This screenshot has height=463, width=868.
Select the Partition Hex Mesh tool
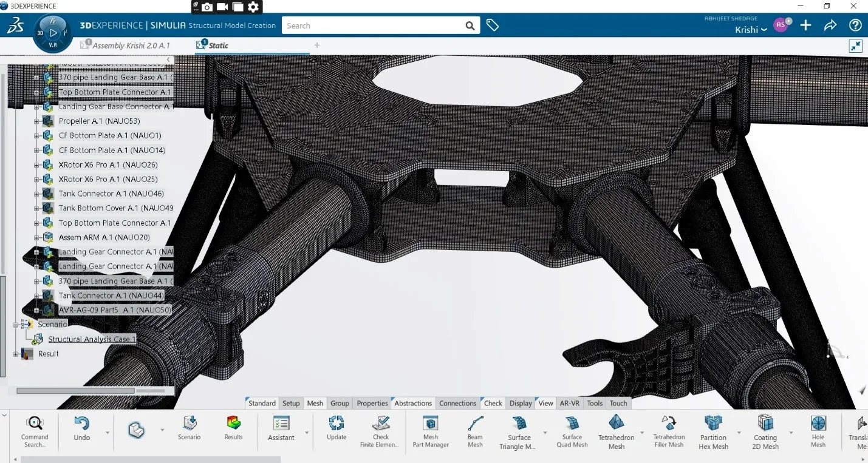(x=713, y=428)
